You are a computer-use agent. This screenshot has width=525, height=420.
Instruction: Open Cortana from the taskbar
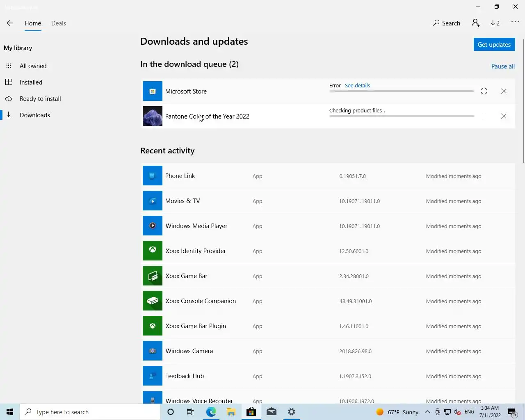click(x=171, y=412)
